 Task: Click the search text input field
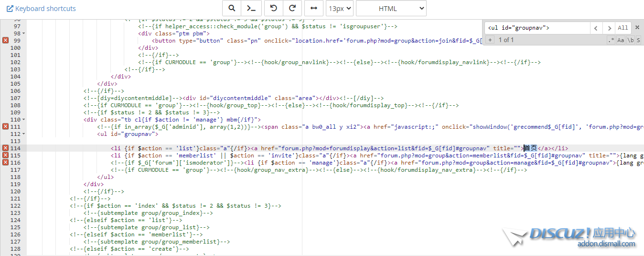[x=537, y=28]
